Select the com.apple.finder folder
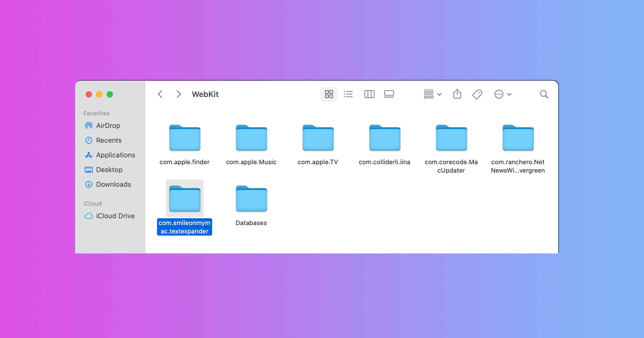The image size is (644, 338). [185, 138]
